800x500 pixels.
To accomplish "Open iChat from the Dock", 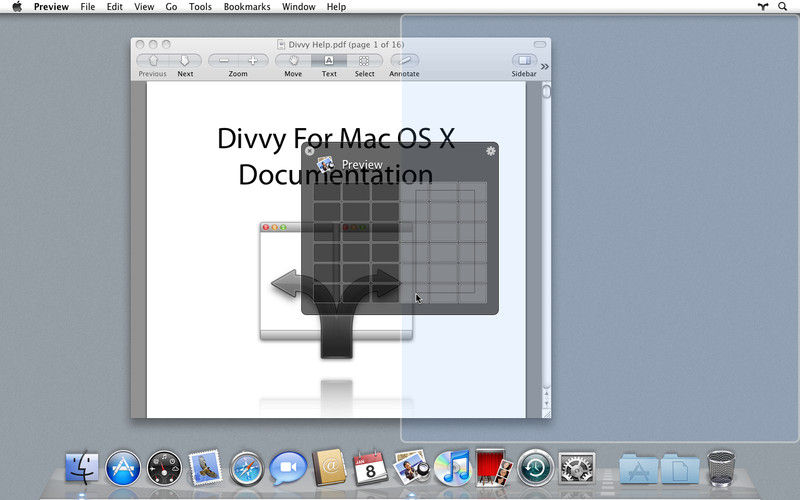I will [x=288, y=468].
